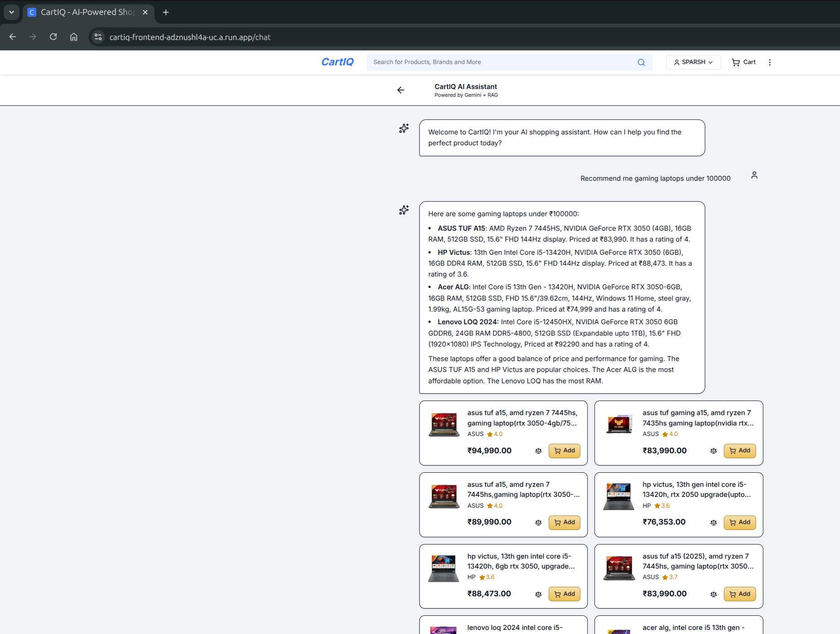Open the asus tuf gaming a15 7435hs title

click(698, 418)
